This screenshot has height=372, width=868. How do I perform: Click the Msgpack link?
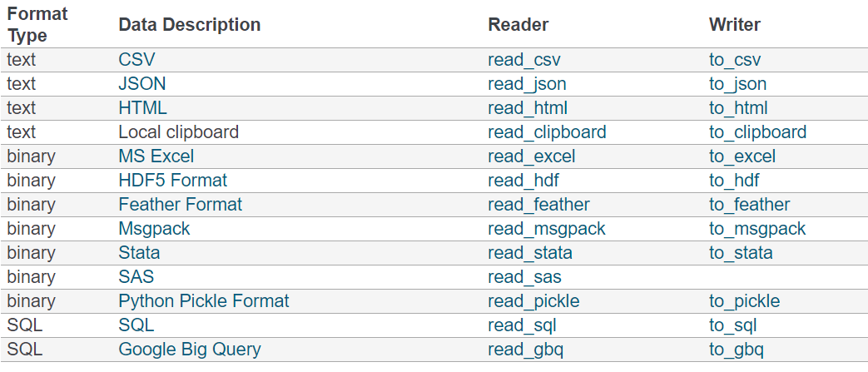pos(155,229)
